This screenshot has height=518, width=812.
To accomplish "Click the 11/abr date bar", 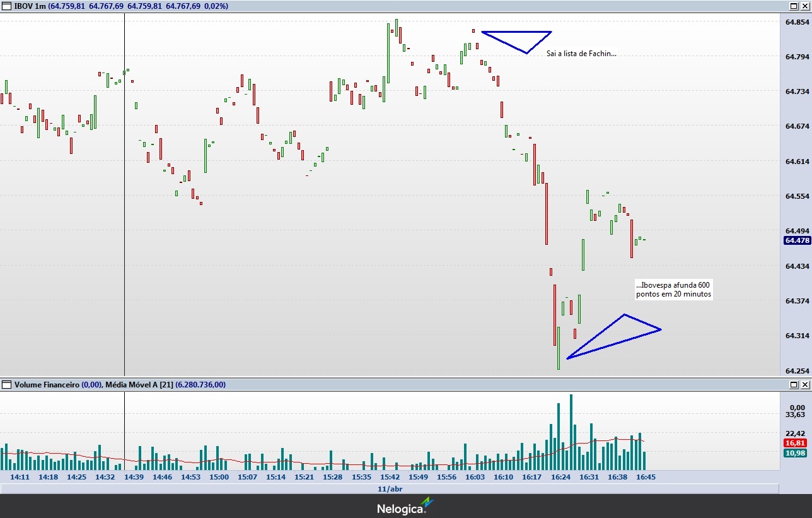I will pyautogui.click(x=390, y=488).
